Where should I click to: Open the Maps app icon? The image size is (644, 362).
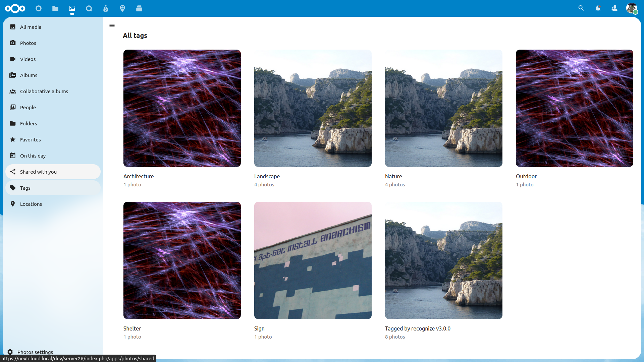point(122,8)
